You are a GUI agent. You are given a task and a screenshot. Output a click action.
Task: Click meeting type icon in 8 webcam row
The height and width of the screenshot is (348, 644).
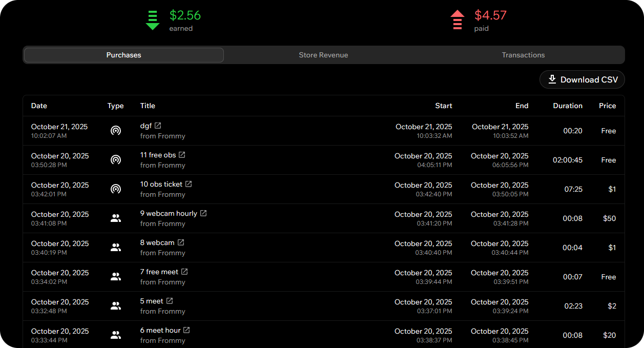click(116, 248)
